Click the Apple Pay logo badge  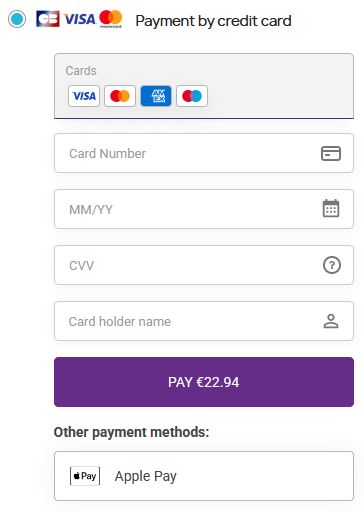pyautogui.click(x=85, y=476)
